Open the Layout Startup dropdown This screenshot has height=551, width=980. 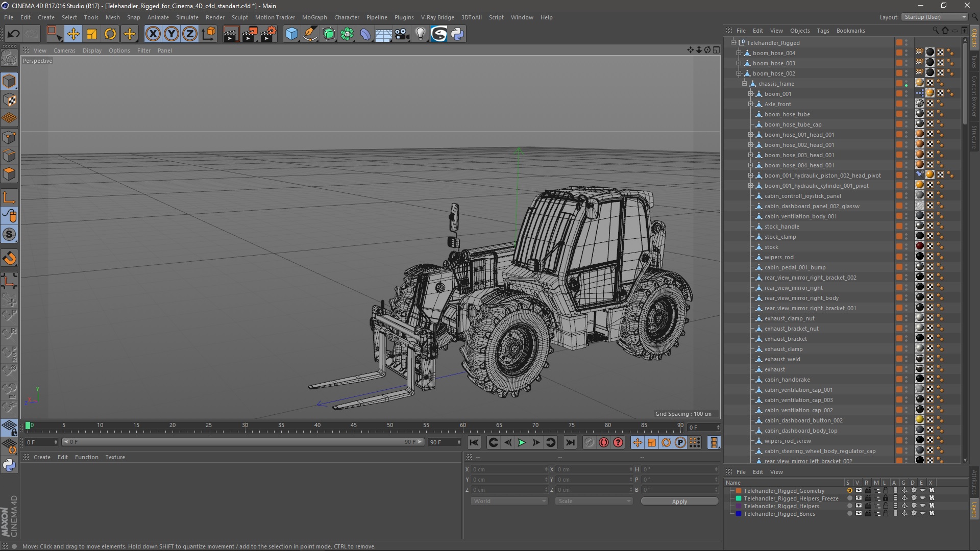pyautogui.click(x=934, y=17)
